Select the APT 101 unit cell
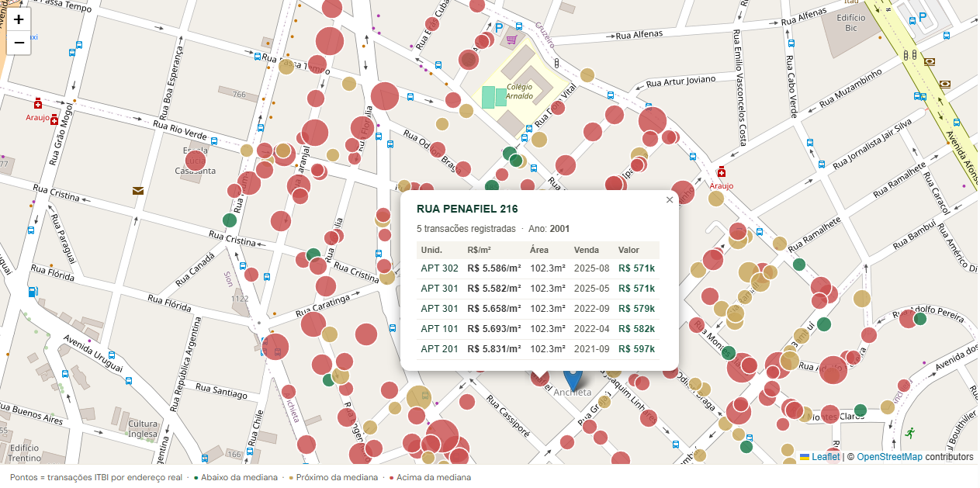Screen dimensions: 980x488 [439, 329]
